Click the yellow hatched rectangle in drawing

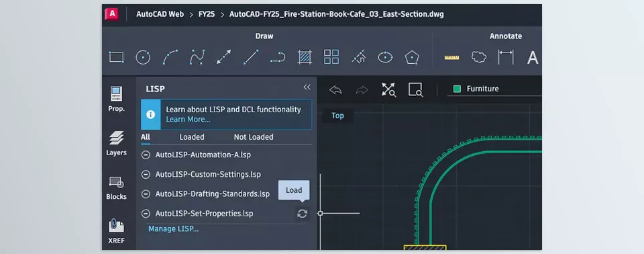tap(425, 247)
